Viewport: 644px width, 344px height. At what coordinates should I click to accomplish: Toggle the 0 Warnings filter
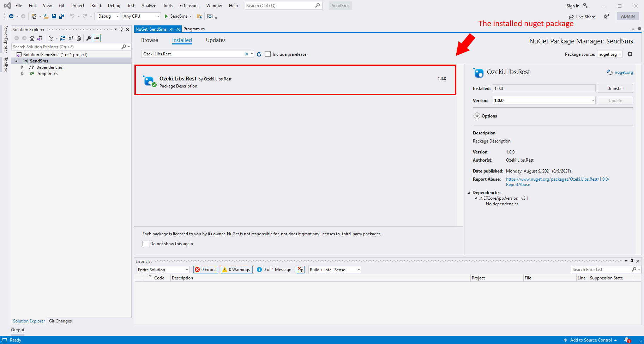[x=236, y=270]
